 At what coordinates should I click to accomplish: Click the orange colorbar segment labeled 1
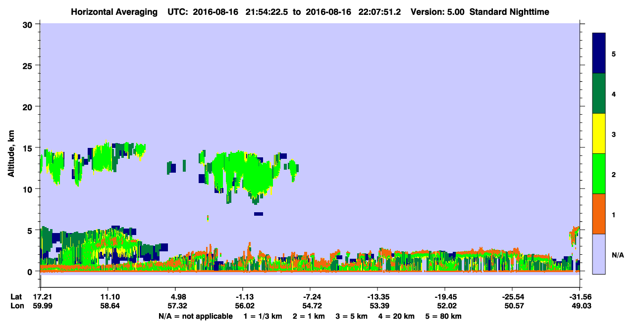click(x=599, y=214)
